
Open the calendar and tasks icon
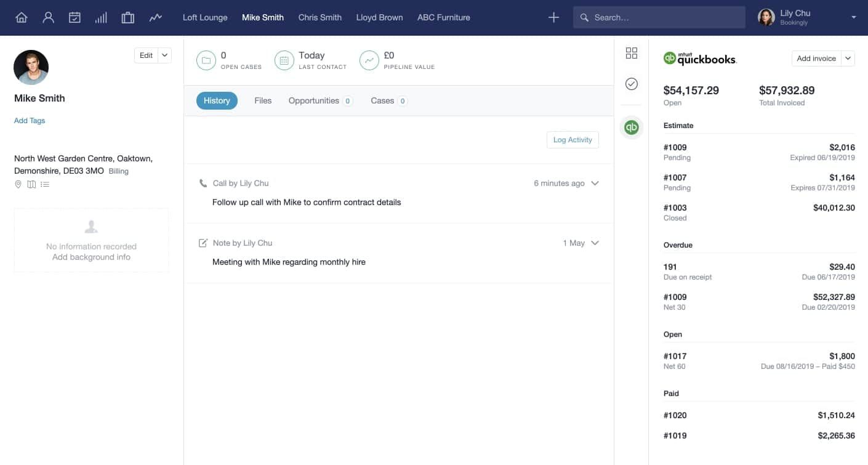point(74,17)
